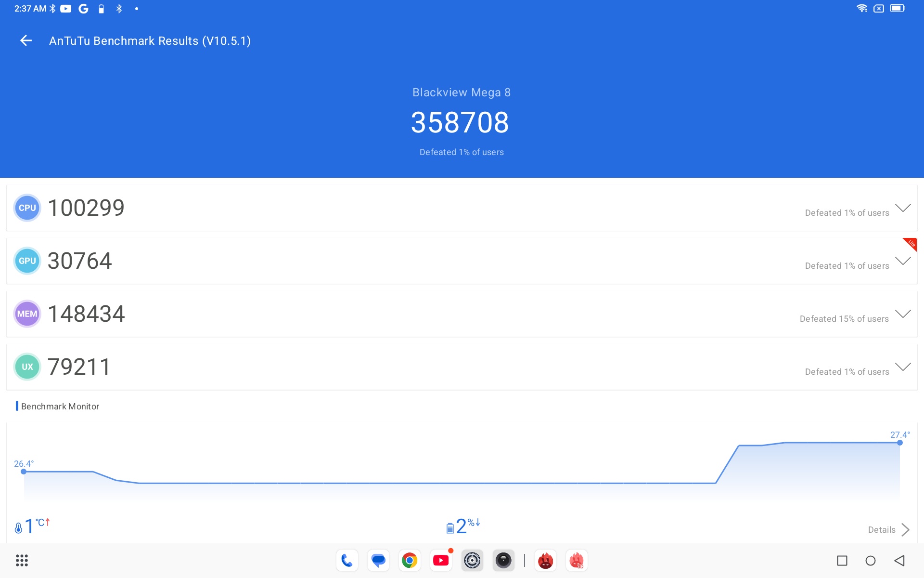Expand the GPU score details chevron
Viewport: 924px width, 578px height.
[x=903, y=261]
